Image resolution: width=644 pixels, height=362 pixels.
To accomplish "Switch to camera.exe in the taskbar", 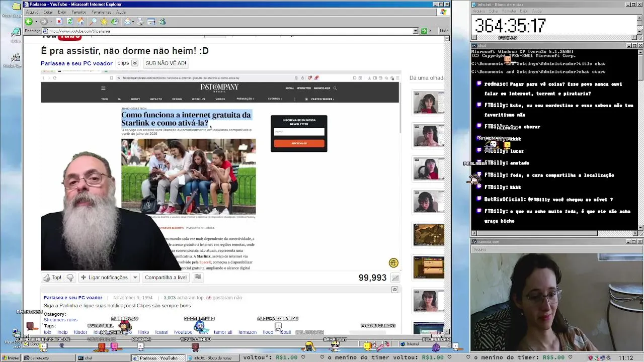I will [48, 358].
